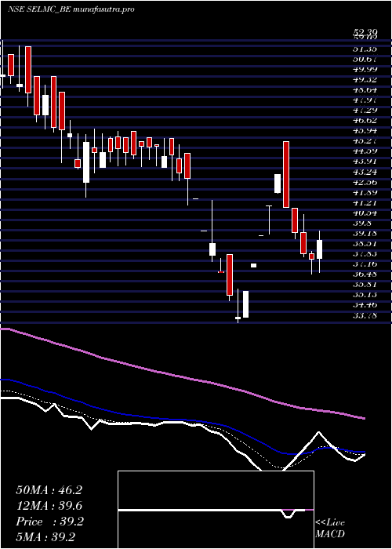Click the 35.81 price axis label
392x549 pixels.
pos(364,285)
